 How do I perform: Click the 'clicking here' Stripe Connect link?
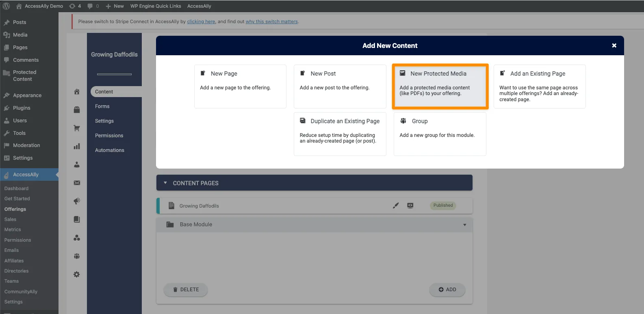coord(201,22)
